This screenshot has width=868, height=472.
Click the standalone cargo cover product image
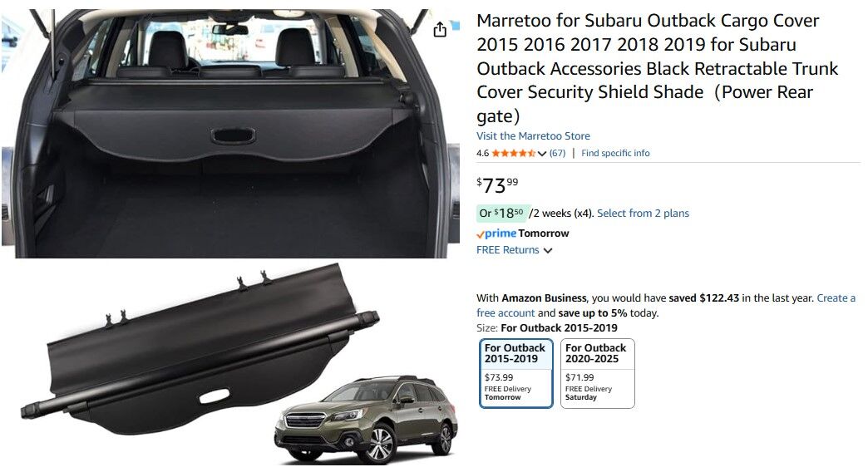click(x=200, y=349)
